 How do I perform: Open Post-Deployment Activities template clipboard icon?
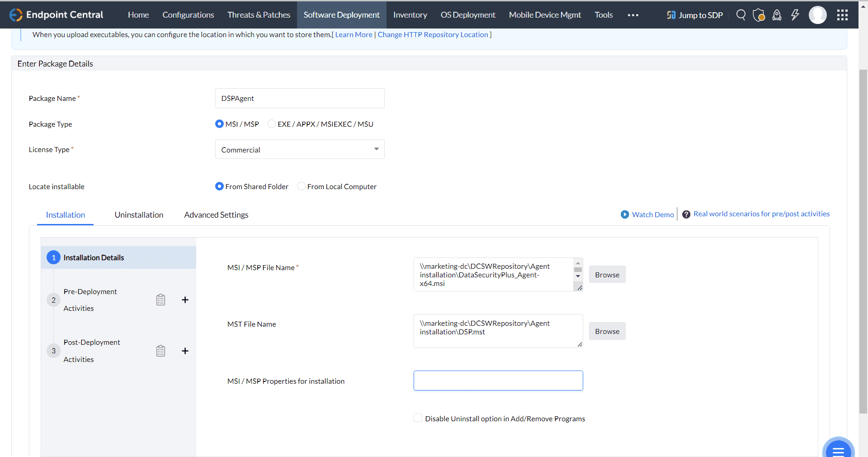coord(160,351)
